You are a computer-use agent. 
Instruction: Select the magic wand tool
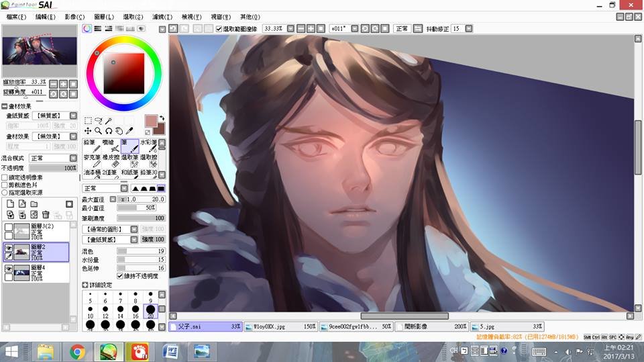(x=109, y=120)
